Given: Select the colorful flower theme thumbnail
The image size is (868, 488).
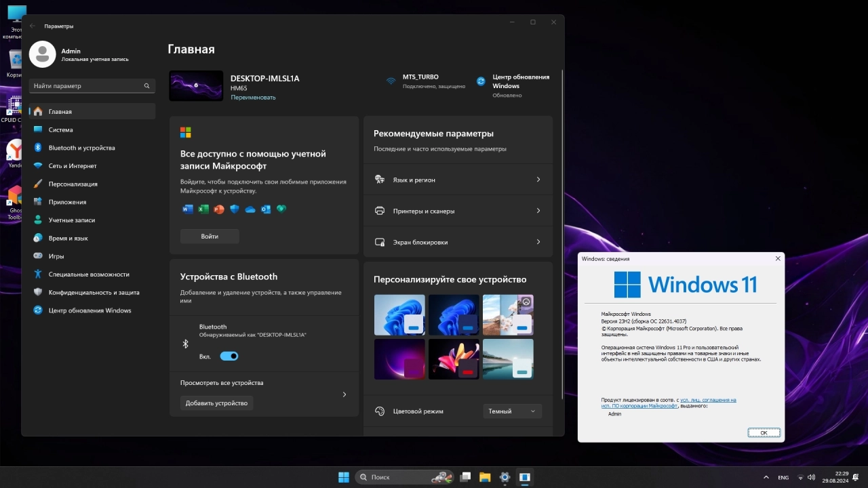Looking at the screenshot, I should click(454, 359).
